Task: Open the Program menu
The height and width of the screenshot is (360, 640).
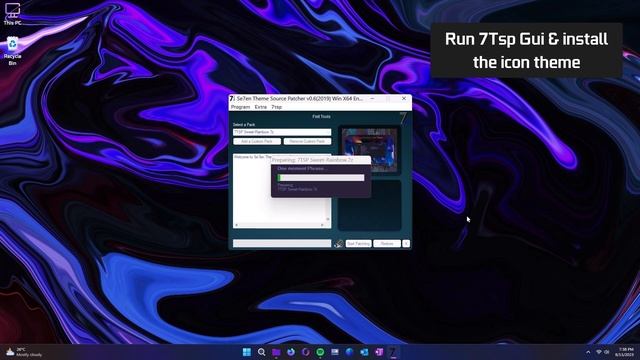Action: (x=240, y=107)
